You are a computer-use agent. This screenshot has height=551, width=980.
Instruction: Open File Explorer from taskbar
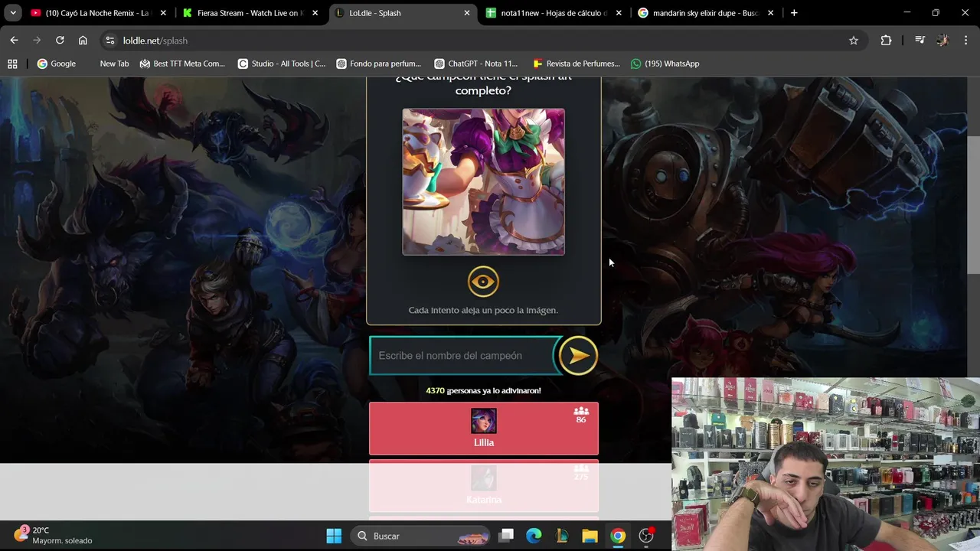click(590, 536)
